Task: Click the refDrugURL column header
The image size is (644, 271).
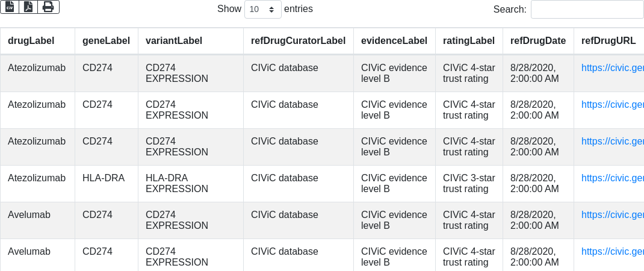Action: pos(608,41)
